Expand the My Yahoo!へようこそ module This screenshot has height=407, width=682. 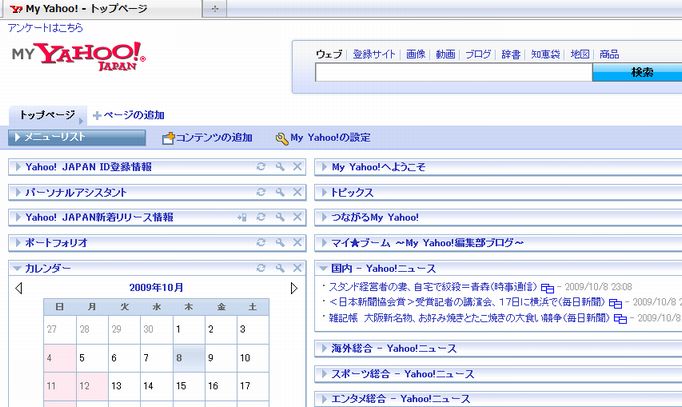(324, 167)
